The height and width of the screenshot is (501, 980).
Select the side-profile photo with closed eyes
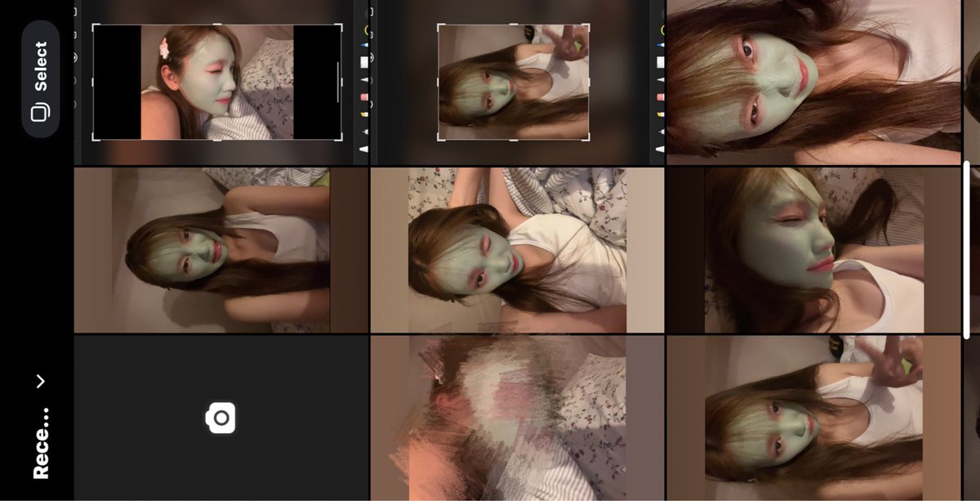pos(813,250)
